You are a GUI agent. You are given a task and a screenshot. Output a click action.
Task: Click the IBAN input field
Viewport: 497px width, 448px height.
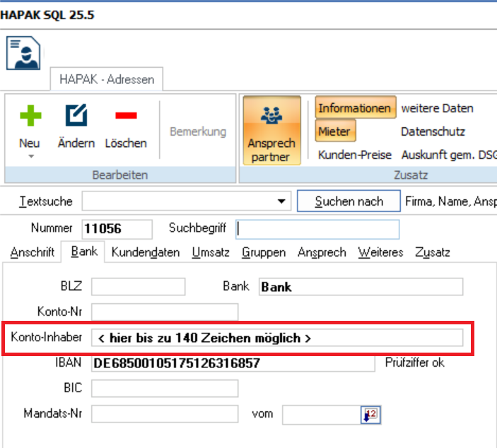[x=233, y=363]
